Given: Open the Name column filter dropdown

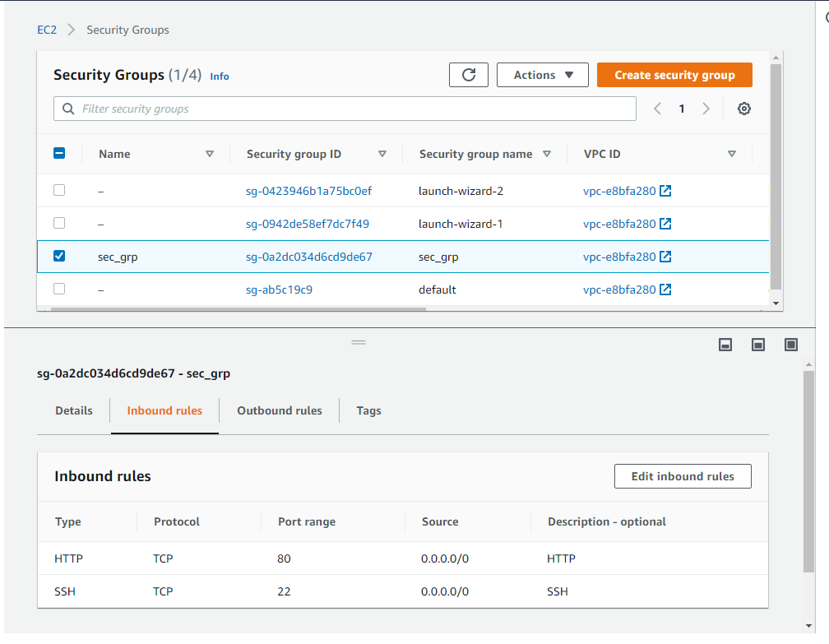Looking at the screenshot, I should point(210,153).
